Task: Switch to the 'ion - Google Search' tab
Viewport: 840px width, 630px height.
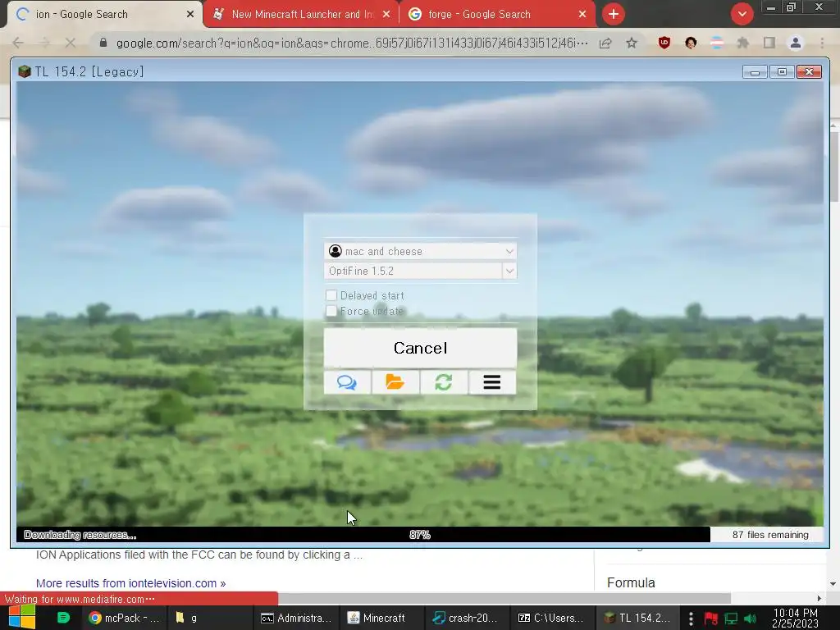Action: [x=104, y=14]
